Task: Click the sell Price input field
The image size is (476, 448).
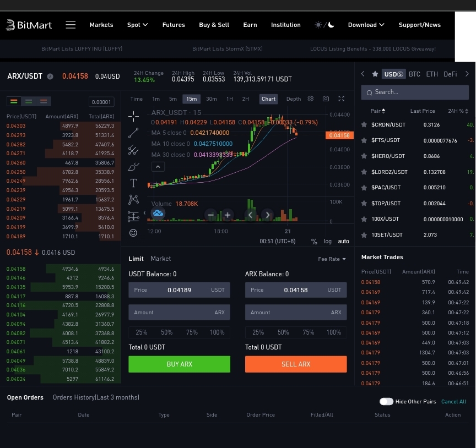Action: tap(296, 290)
